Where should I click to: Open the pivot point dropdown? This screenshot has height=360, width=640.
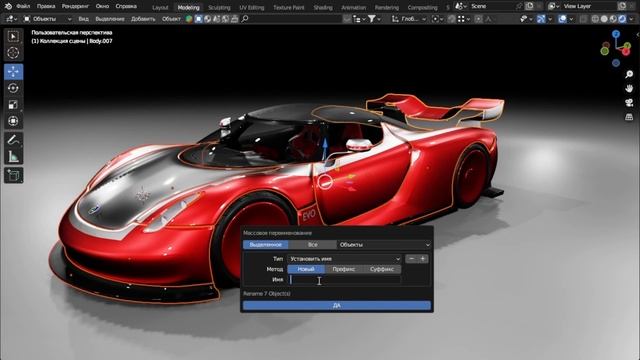coord(439,19)
